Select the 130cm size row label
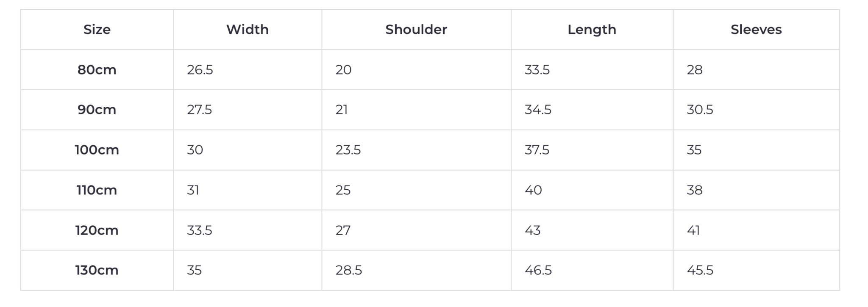868x307 pixels. coord(97,270)
